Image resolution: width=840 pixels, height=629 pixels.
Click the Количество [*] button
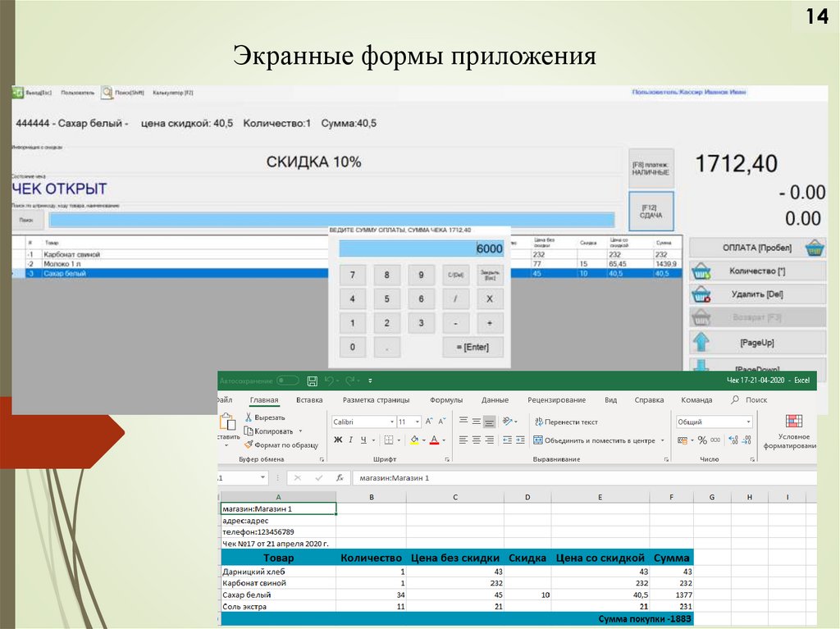[757, 271]
